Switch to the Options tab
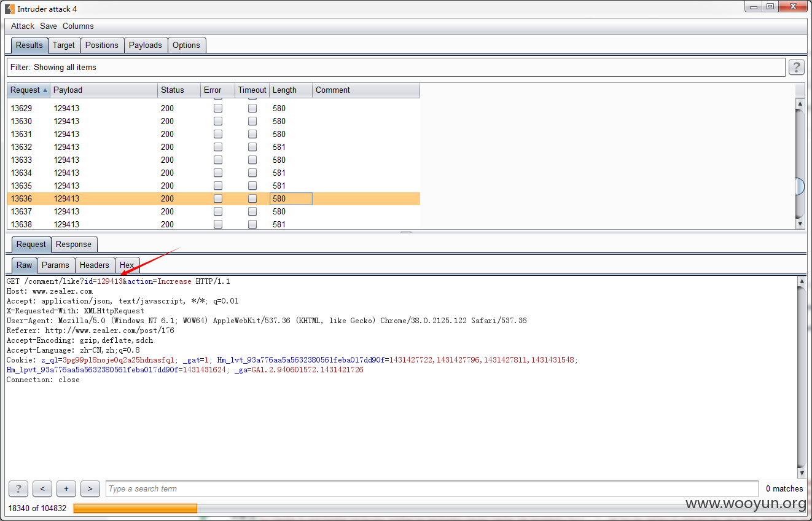This screenshot has width=812, height=521. 186,45
